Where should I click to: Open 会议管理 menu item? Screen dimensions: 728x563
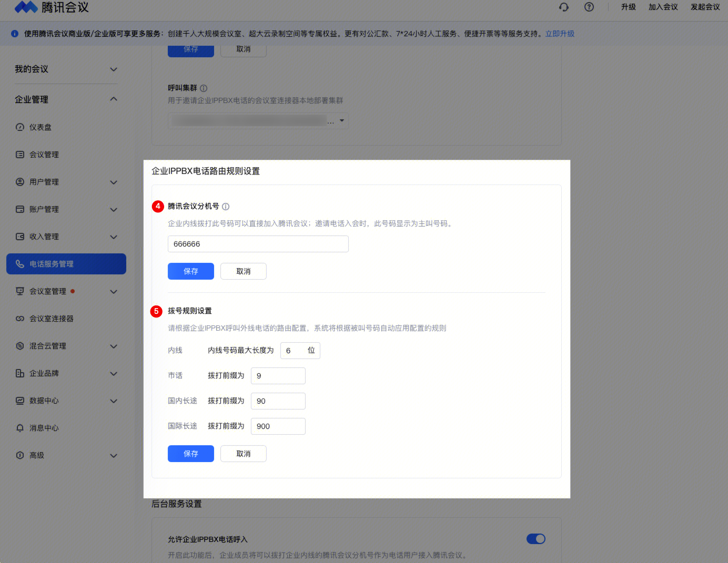point(66,155)
